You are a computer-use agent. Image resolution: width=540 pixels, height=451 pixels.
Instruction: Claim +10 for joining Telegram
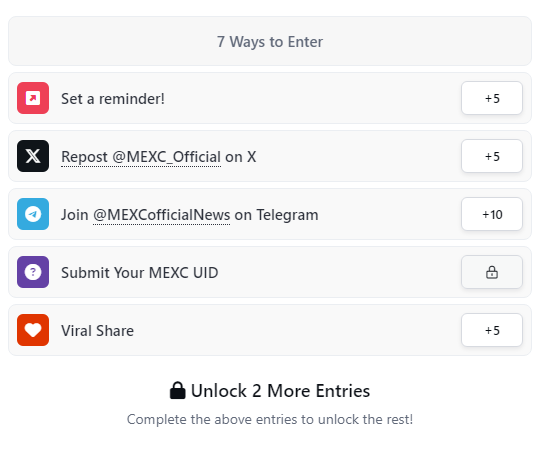pyautogui.click(x=492, y=214)
